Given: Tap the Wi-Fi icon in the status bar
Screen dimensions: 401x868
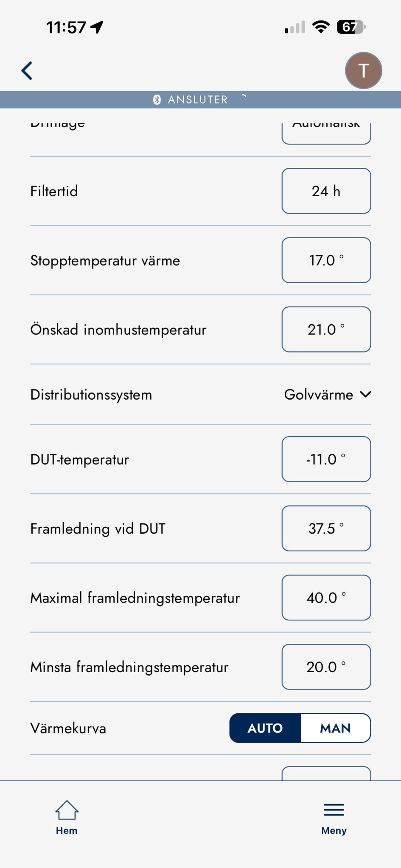Looking at the screenshot, I should (321, 27).
